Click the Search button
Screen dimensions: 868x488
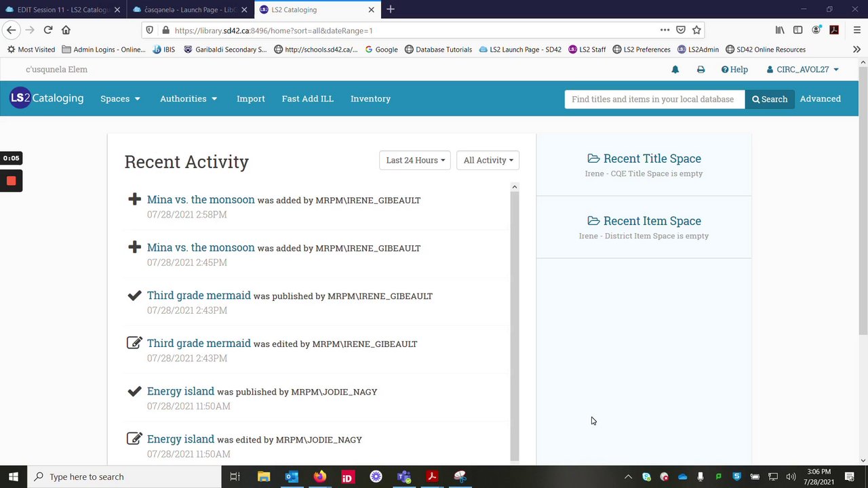770,99
